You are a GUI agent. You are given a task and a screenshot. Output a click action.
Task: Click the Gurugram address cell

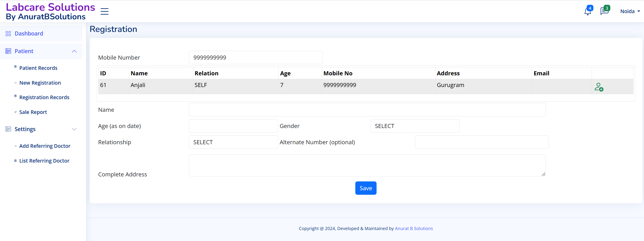(x=484, y=87)
